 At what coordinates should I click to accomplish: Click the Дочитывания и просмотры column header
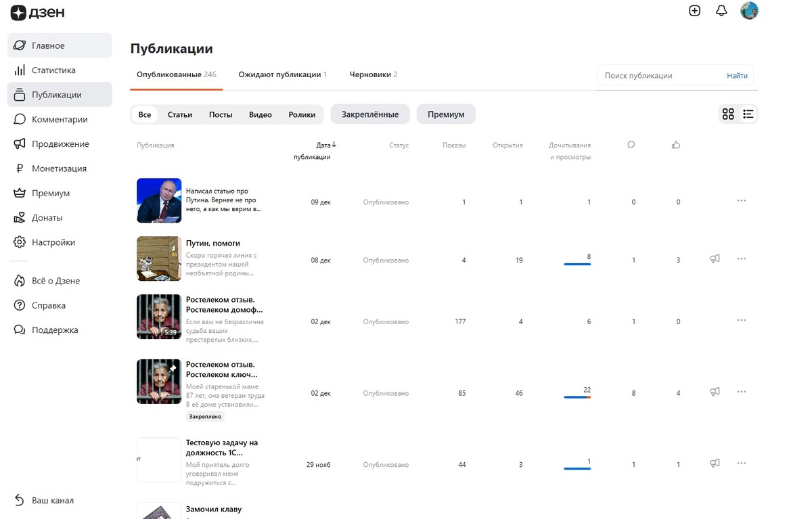[x=570, y=151]
